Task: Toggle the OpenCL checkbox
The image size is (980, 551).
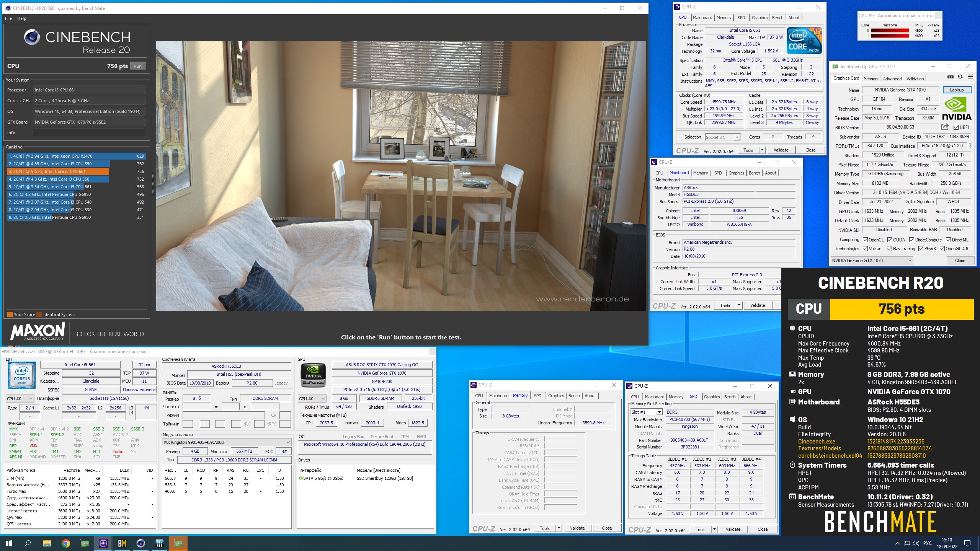Action: (866, 240)
